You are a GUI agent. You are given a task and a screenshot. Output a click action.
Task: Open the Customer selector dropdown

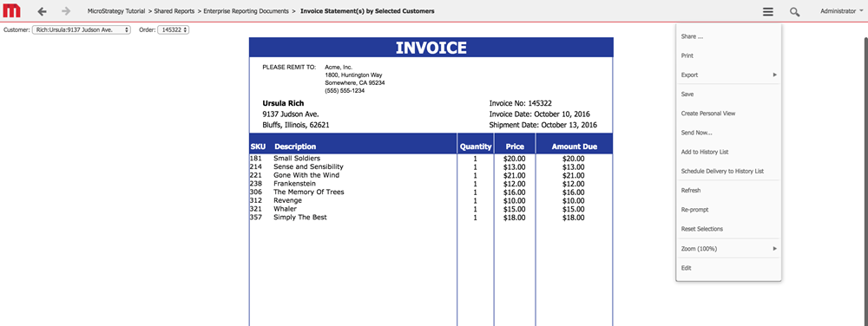[82, 29]
